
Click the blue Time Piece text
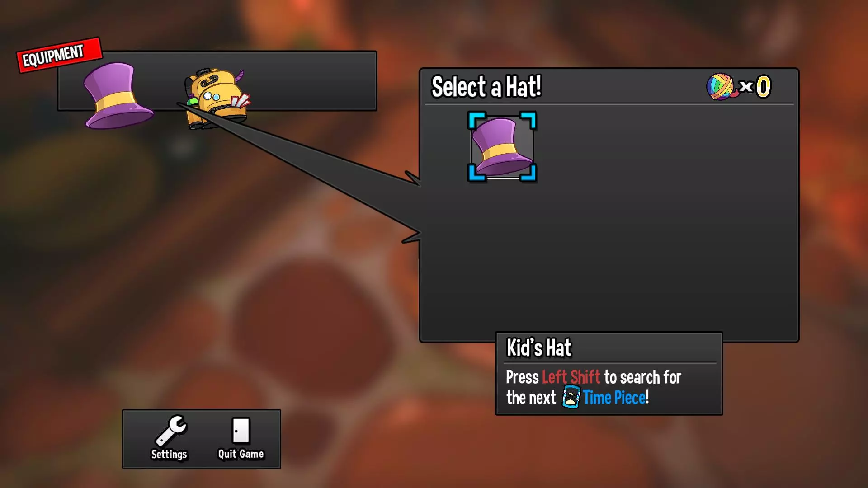[x=615, y=398]
